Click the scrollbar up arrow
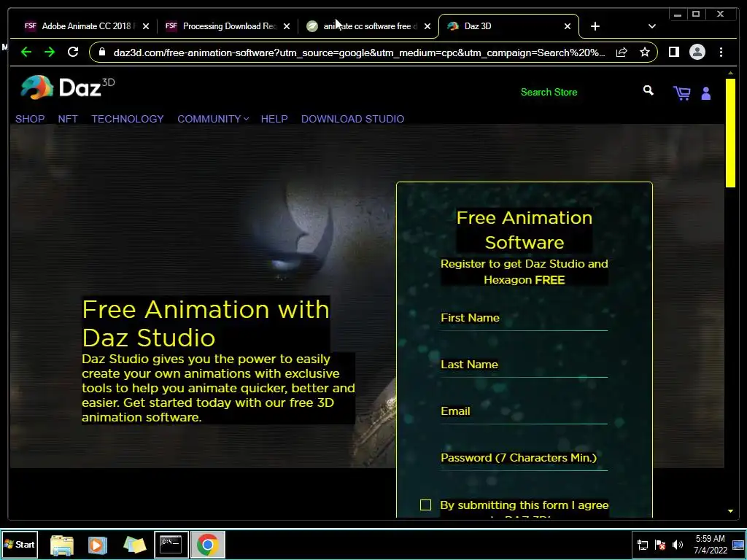Screen dimensions: 747x560 coord(730,74)
